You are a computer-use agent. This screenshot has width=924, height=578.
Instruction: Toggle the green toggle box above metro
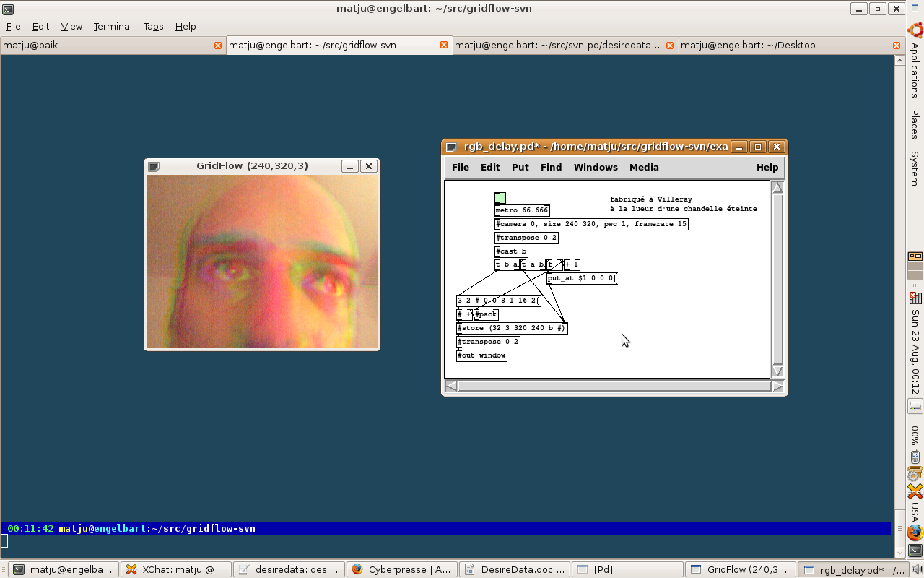[500, 198]
